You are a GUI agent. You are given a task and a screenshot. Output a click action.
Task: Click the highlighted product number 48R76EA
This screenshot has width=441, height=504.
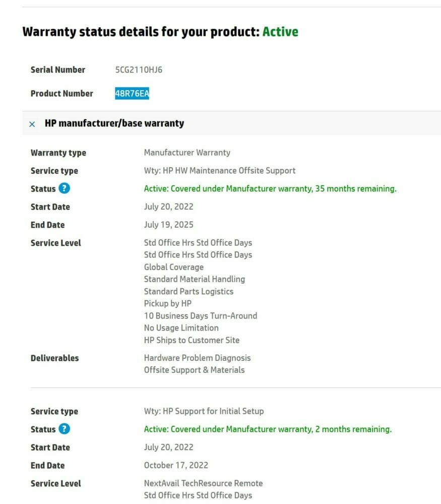pyautogui.click(x=132, y=94)
